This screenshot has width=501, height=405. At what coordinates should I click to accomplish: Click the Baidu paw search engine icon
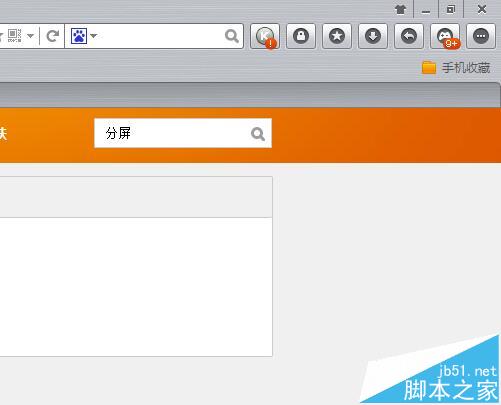click(79, 36)
